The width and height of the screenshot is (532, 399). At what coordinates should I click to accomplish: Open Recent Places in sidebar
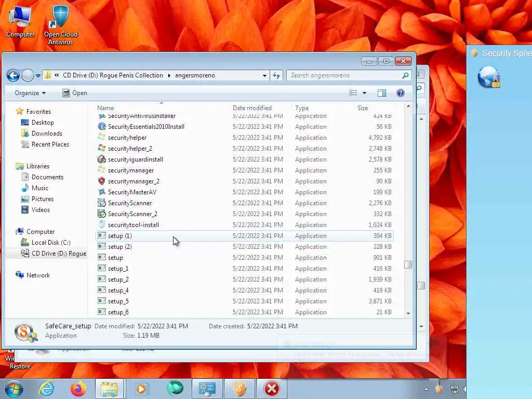coord(45,144)
